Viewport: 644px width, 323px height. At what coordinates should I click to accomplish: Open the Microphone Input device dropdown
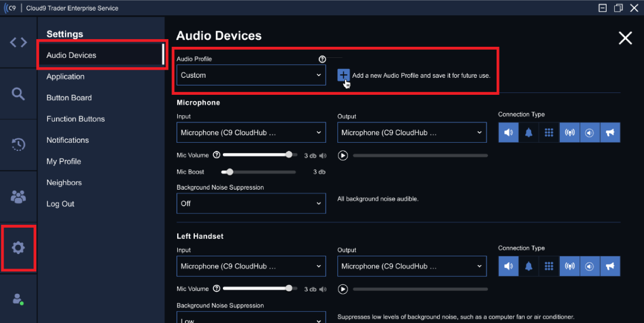click(x=251, y=133)
